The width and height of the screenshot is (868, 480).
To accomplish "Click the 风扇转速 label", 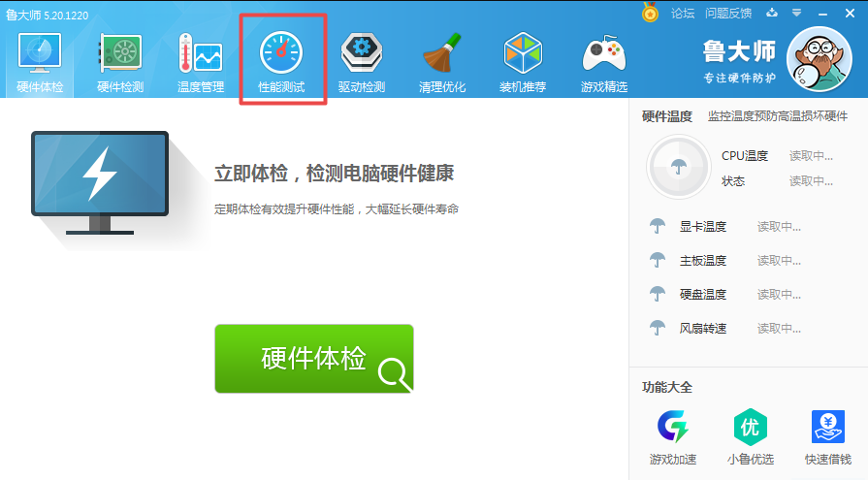I will click(x=703, y=329).
